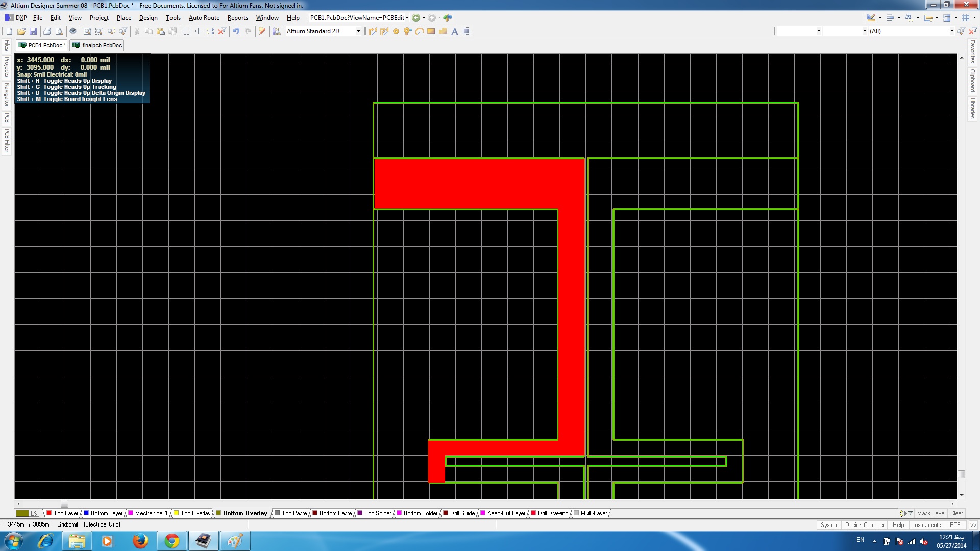Activate the Keep-Out Layer tab
Screen dimensions: 980x551
[x=505, y=513]
